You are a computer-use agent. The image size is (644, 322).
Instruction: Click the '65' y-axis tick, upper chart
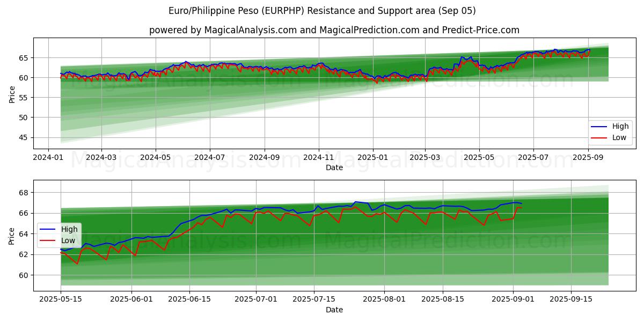pyautogui.click(x=25, y=57)
